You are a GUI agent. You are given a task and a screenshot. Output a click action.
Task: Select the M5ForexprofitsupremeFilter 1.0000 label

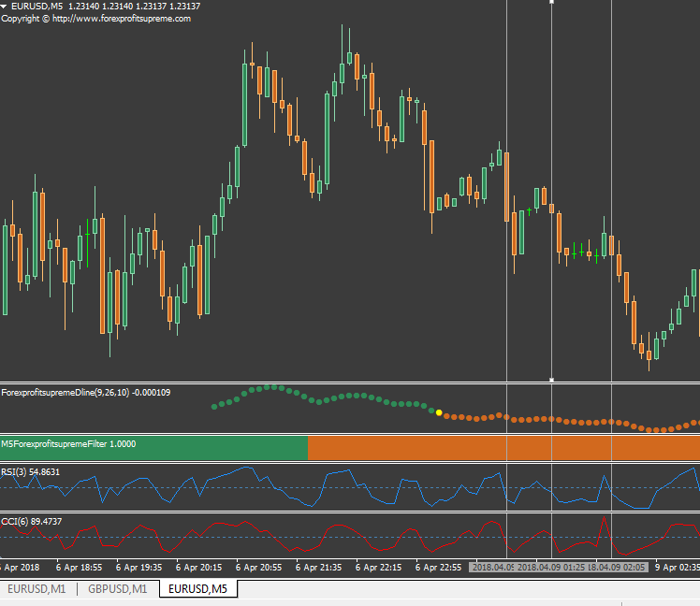click(x=68, y=444)
